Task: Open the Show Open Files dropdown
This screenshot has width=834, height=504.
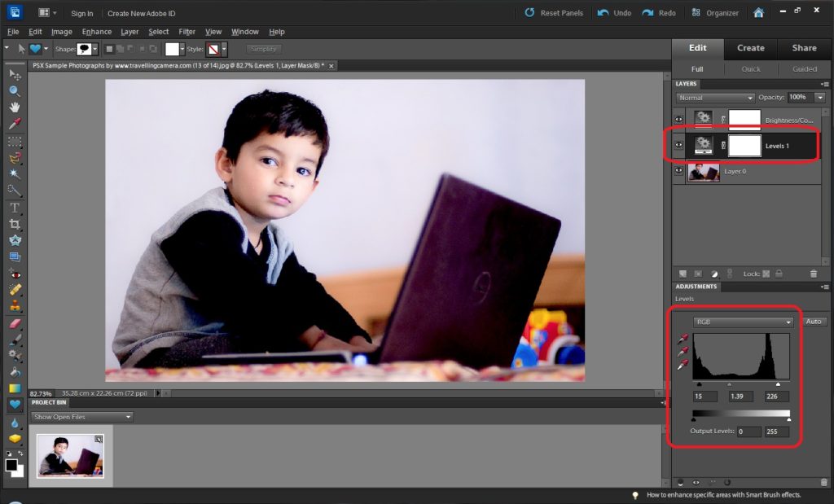Action: 80,416
